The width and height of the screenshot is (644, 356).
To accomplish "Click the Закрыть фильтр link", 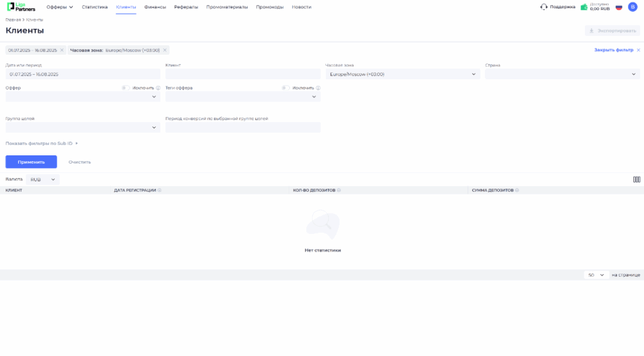I will (x=614, y=50).
